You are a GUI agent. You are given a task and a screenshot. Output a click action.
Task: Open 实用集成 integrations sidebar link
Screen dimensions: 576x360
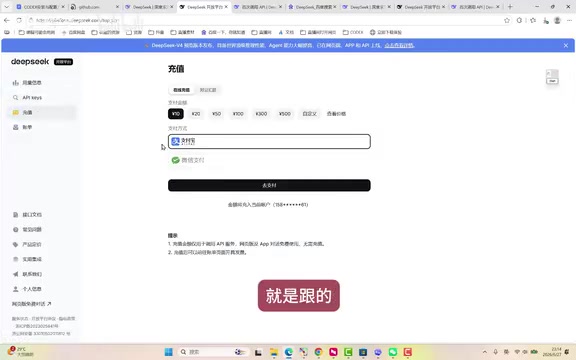[x=28, y=259]
